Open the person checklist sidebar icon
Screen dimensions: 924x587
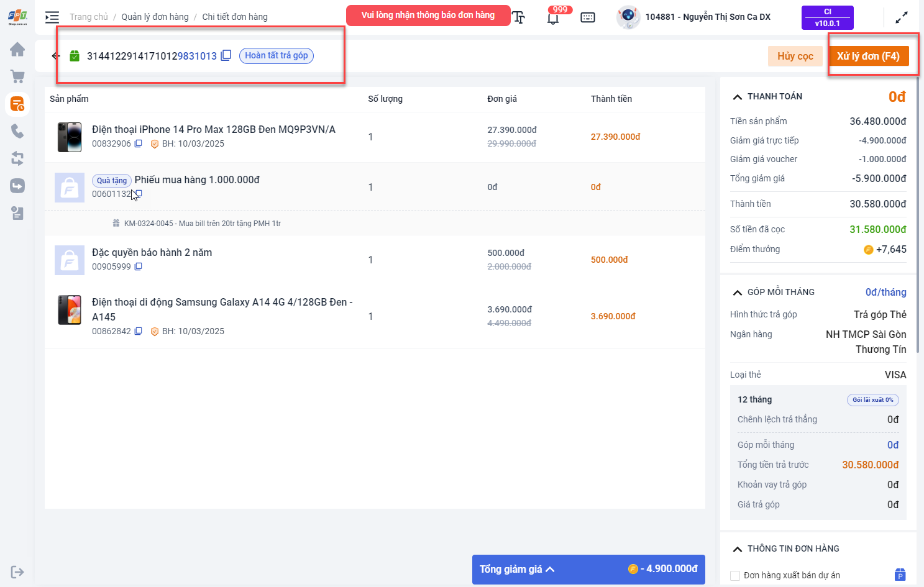click(x=17, y=213)
